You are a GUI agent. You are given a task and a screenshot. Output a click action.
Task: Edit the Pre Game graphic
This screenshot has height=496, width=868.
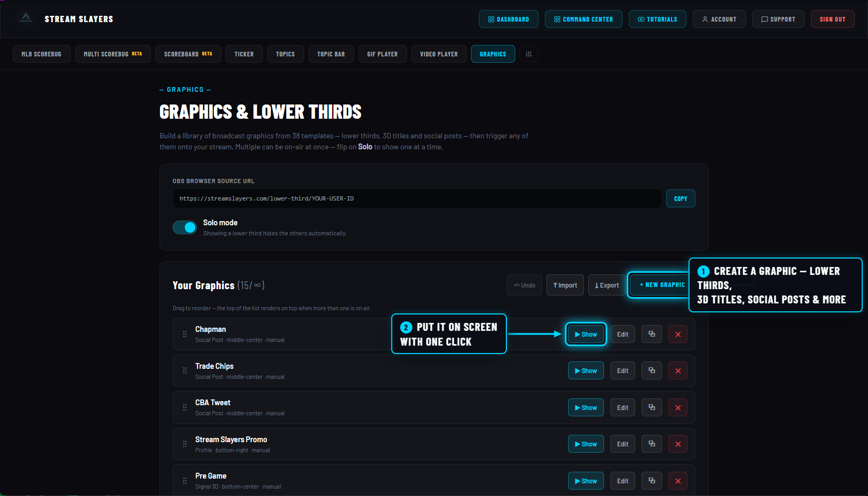tap(622, 481)
